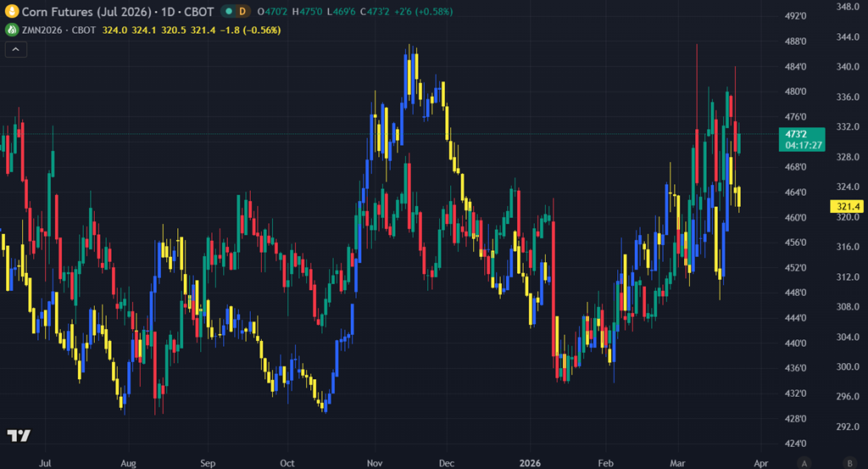Toggle the A auto-scale button
Image resolution: width=868 pixels, height=469 pixels.
804,462
